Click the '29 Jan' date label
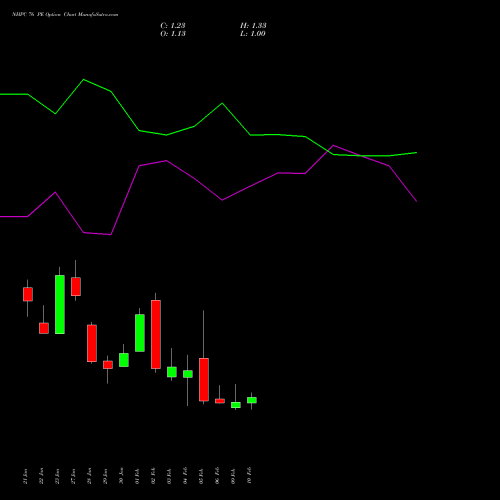The width and height of the screenshot is (500, 500). tap(105, 476)
